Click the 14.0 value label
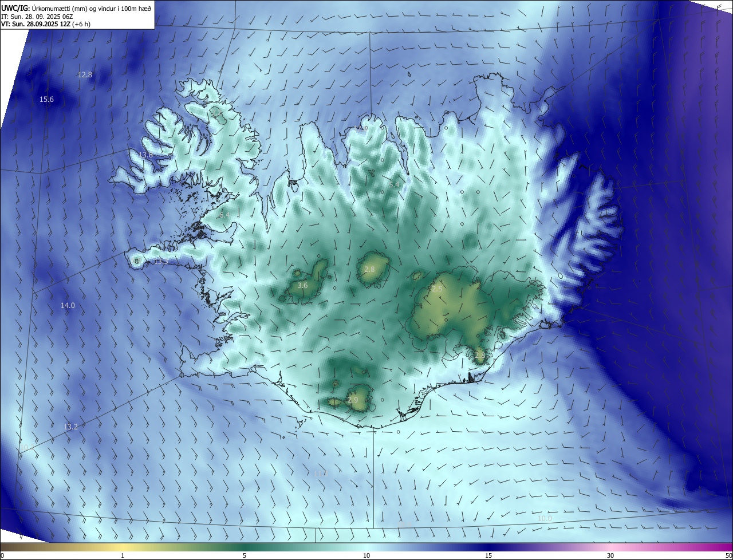733x560 pixels. (x=68, y=306)
